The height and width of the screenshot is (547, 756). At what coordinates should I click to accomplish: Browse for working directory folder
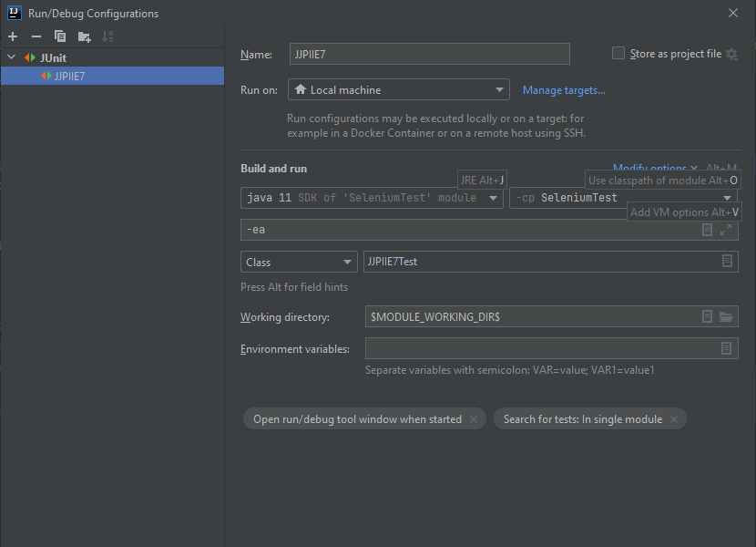[726, 316]
